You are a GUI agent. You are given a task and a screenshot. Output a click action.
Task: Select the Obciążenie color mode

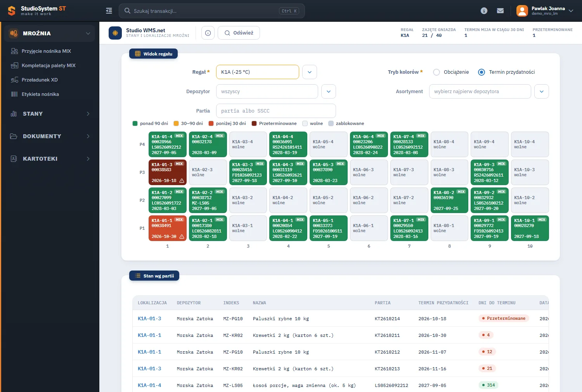click(436, 72)
